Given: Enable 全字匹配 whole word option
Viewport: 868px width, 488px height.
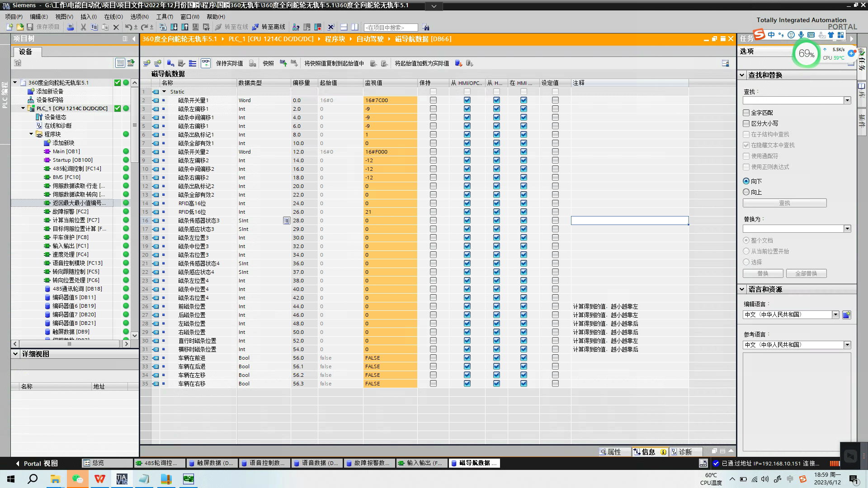Looking at the screenshot, I should pos(746,113).
